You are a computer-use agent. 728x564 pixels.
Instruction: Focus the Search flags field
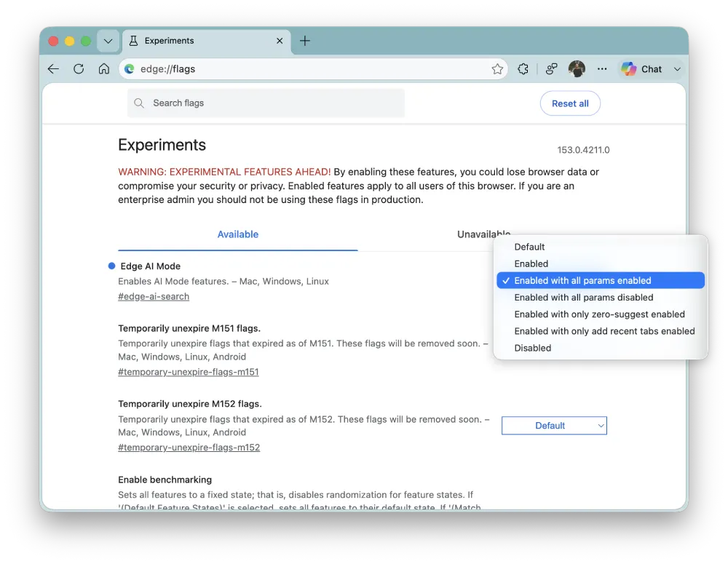click(x=266, y=103)
